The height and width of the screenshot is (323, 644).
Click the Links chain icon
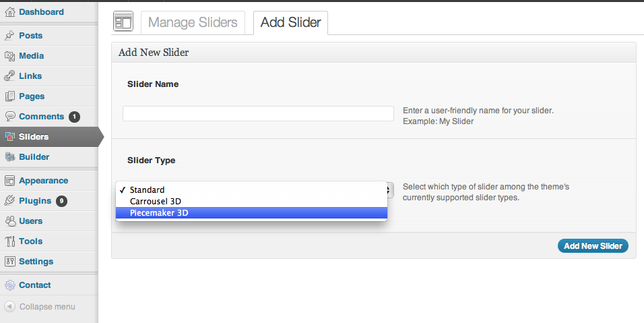tap(9, 76)
